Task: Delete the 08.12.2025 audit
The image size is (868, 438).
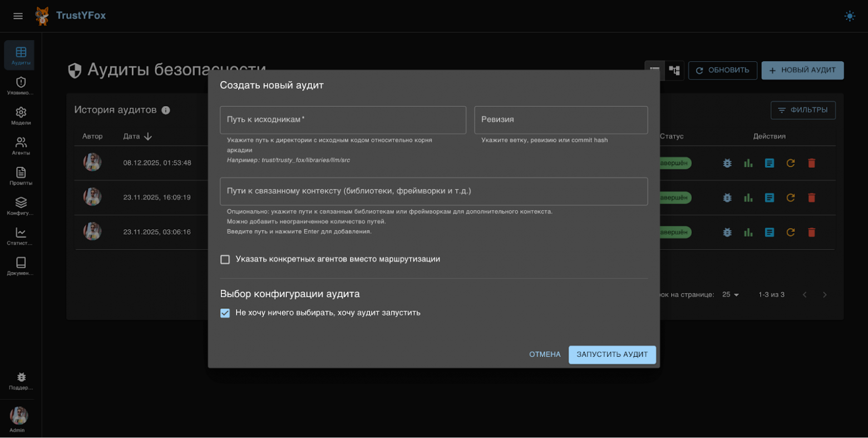Action: click(812, 163)
